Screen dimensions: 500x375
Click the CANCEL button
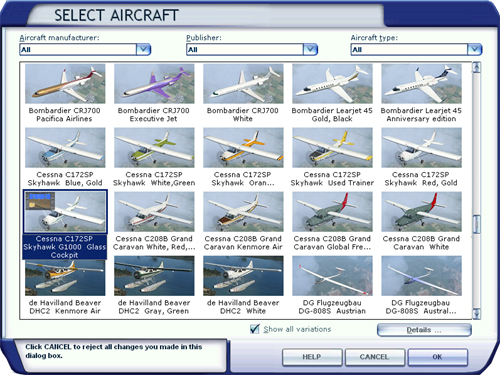click(375, 357)
